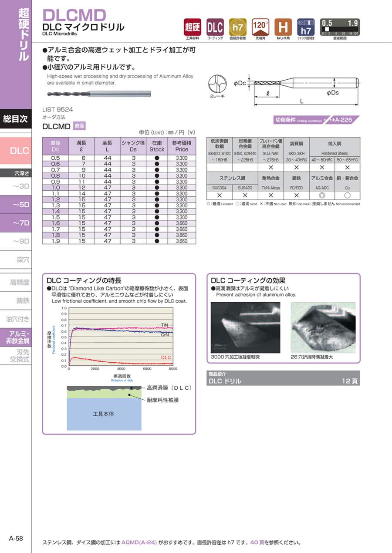Screen dimensions: 392x553
Task: Open the アルミ・非鉄金属 sidebar tab
Action: (16, 337)
